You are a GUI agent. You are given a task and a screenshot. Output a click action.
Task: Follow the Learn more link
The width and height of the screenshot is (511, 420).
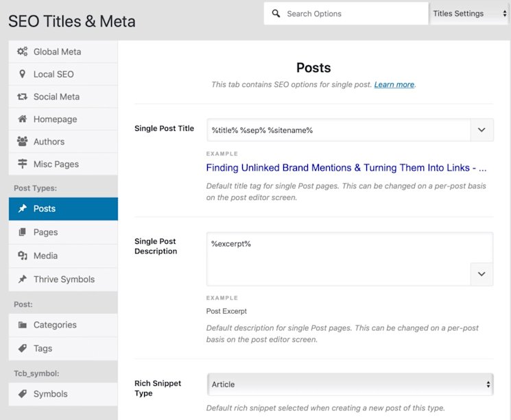tap(394, 85)
